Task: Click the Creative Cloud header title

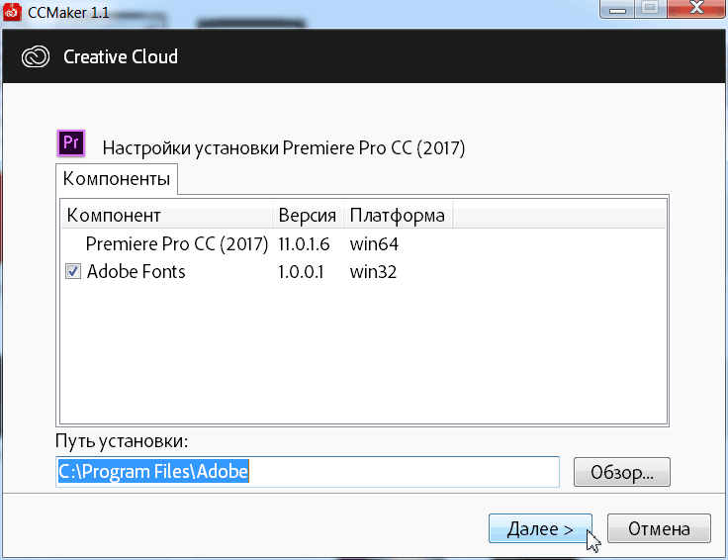Action: (121, 56)
